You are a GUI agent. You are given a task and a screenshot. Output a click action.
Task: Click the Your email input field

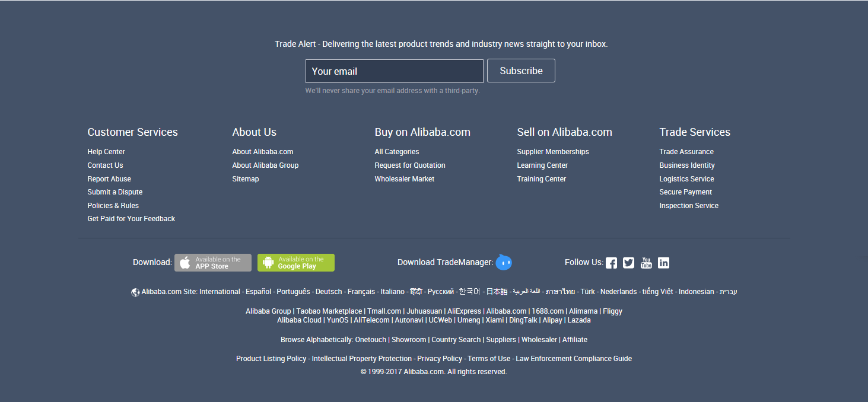point(394,71)
